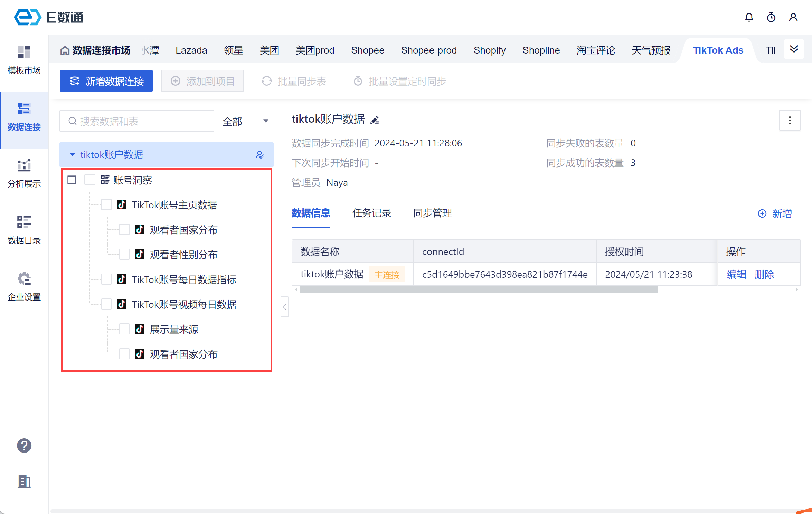The width and height of the screenshot is (812, 514).
Task: Click the 批量同步表 button
Action: (x=294, y=81)
